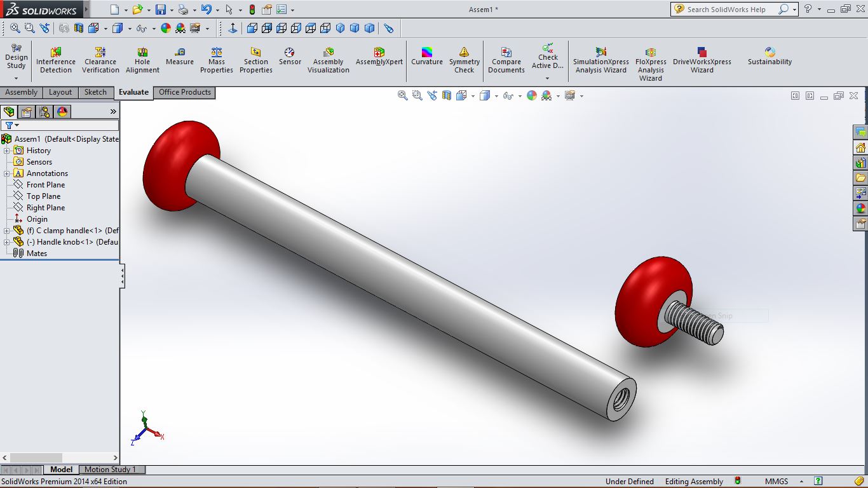Screen dimensions: 868x488
Task: Expand the History tree node
Action: 7,151
